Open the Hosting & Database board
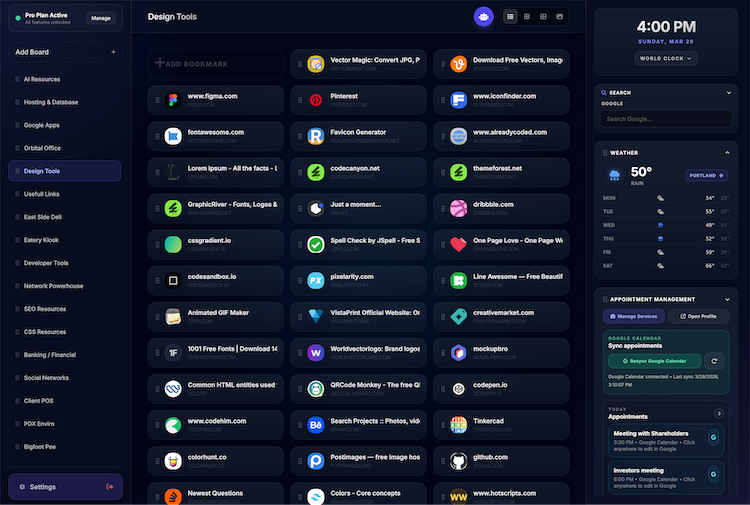 coord(65,102)
